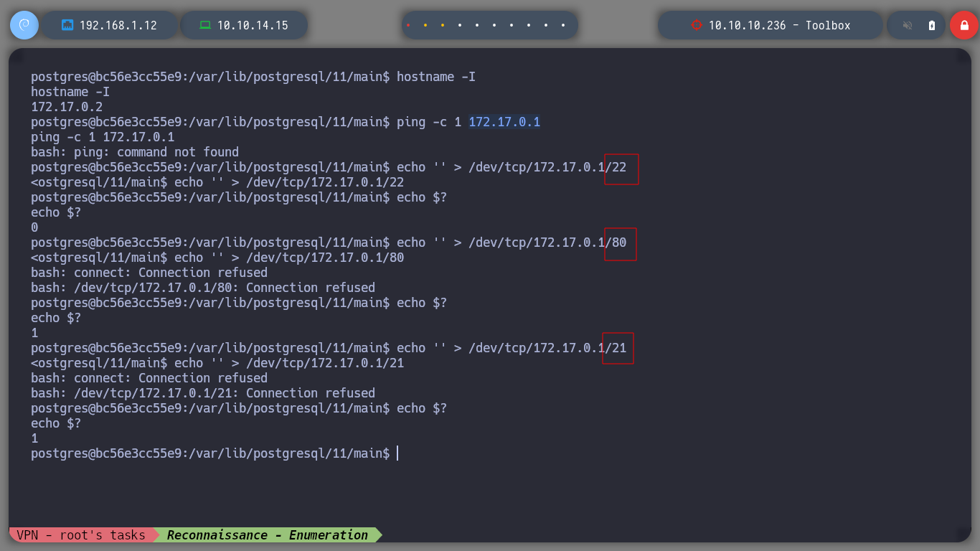The width and height of the screenshot is (980, 551).
Task: Place cursor at the final empty prompt
Action: tap(397, 453)
